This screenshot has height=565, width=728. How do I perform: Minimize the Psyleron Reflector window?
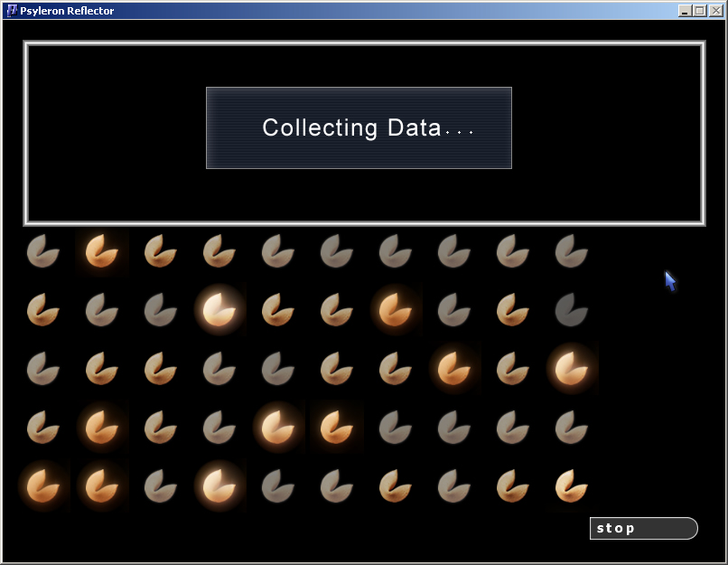tap(685, 11)
